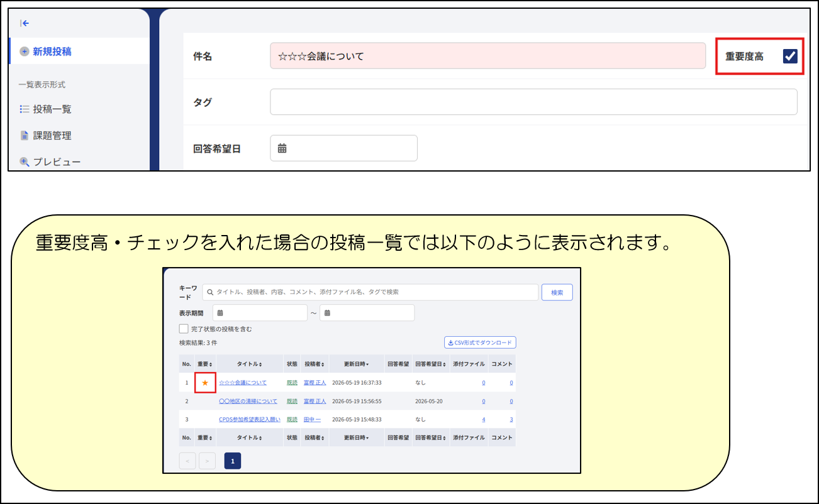Screen dimensions: 819x504
Task: Sort by 投稿者 in the bottom table header
Action: 315,437
